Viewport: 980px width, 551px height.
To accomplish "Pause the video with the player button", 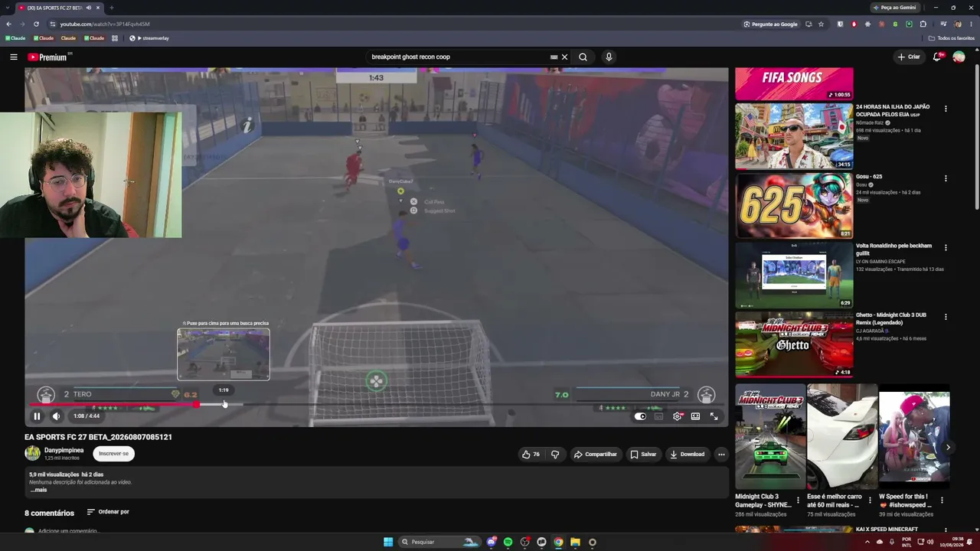I will [x=37, y=416].
